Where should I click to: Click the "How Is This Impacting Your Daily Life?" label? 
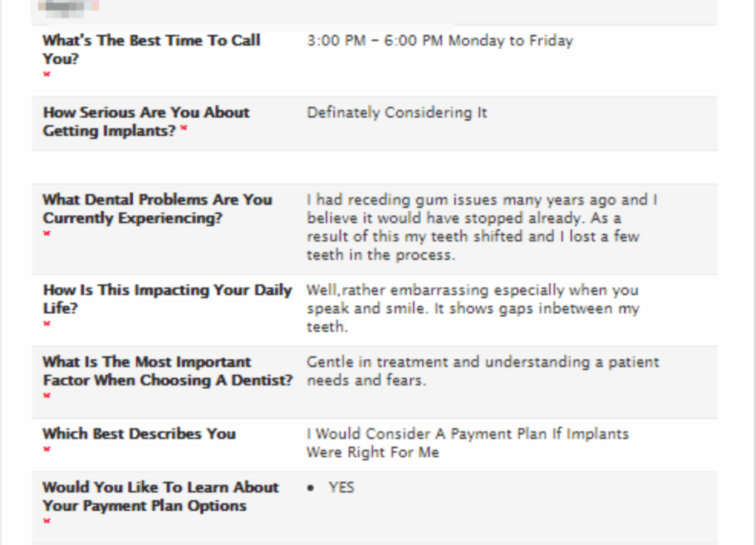pyautogui.click(x=167, y=299)
